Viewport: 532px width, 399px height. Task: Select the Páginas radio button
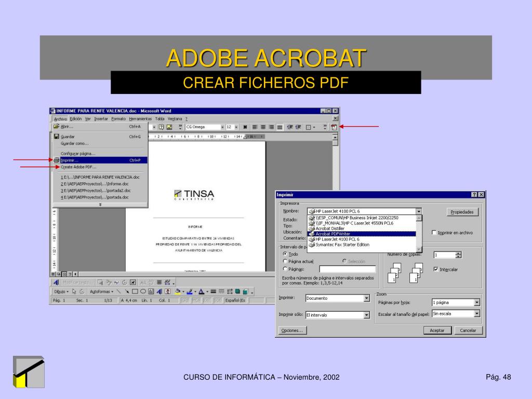pyautogui.click(x=285, y=269)
